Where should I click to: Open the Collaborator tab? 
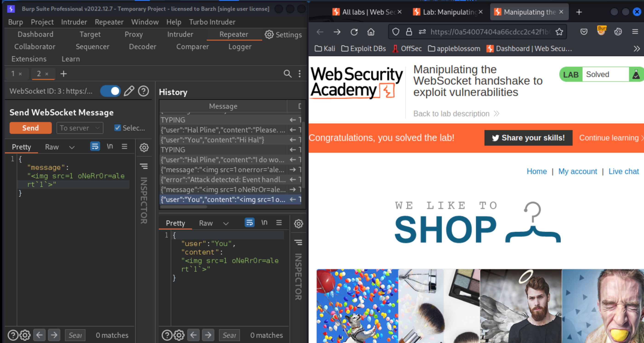point(35,47)
